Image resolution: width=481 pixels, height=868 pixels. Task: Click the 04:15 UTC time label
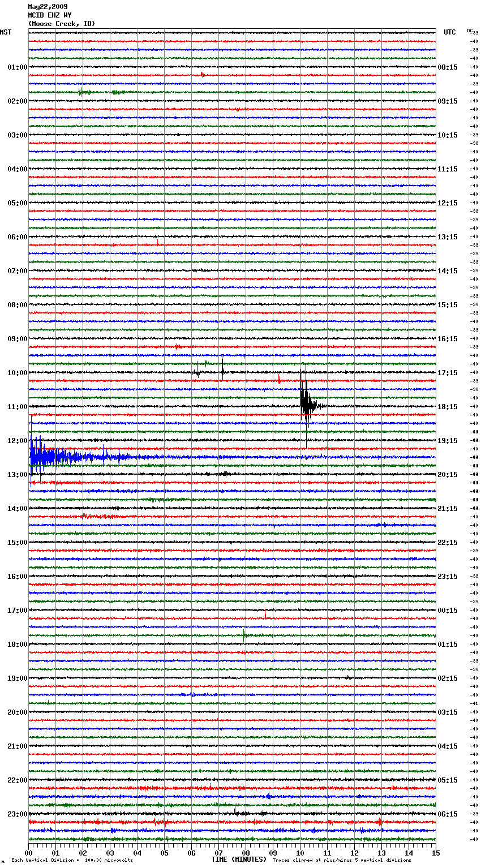click(448, 746)
